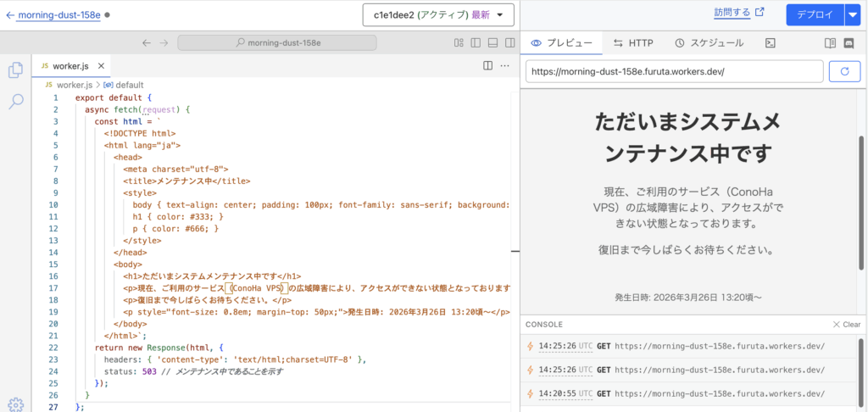The width and height of the screenshot is (868, 412).
Task: Split the editor right
Action: [487, 65]
